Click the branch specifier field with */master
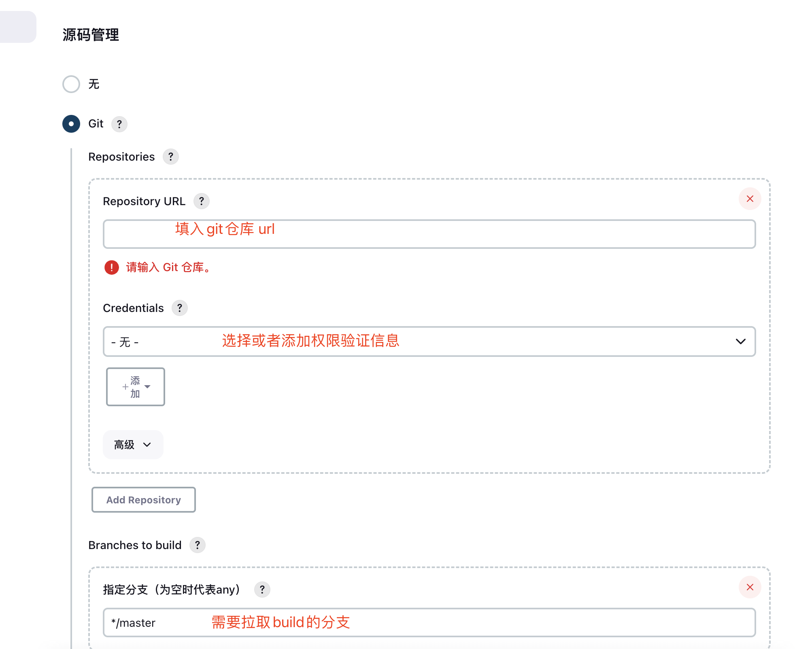Screen dimensions: 812x649 point(429,622)
